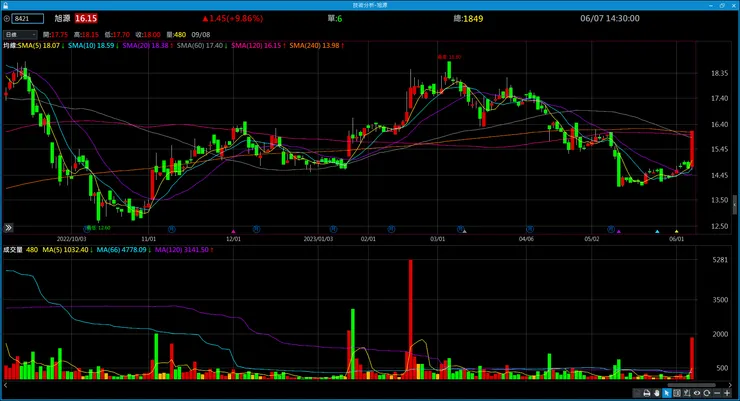Zoom in chart with plus icon

[x=727, y=393]
